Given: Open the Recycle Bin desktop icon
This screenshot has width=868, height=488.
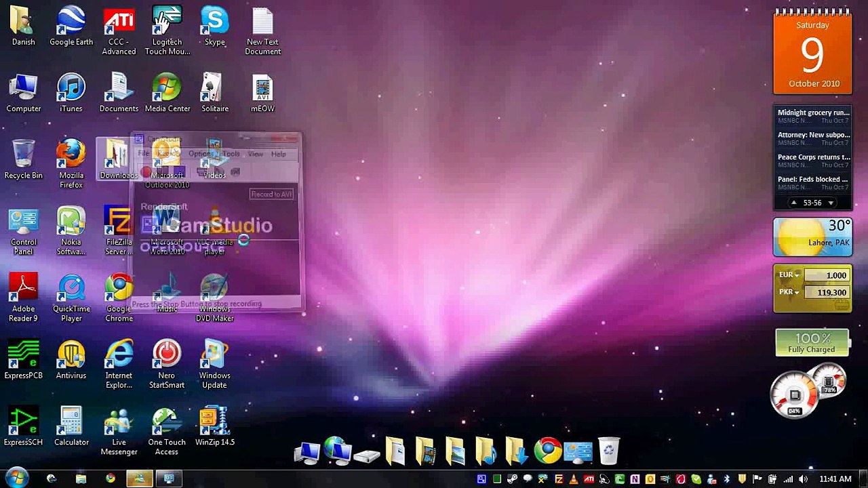Looking at the screenshot, I should coord(24,160).
